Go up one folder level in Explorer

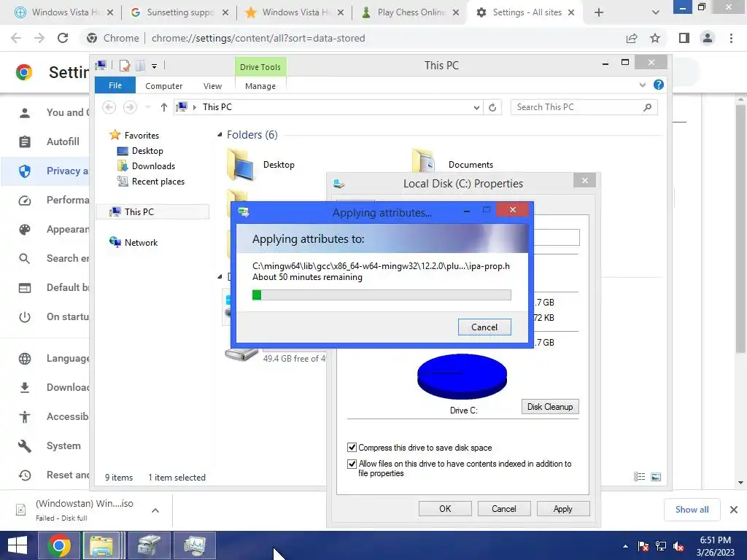163,107
